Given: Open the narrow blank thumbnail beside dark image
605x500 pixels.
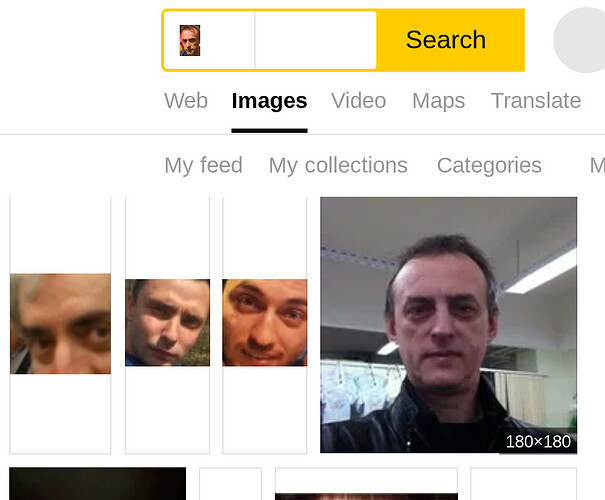Looking at the screenshot, I should (x=230, y=484).
